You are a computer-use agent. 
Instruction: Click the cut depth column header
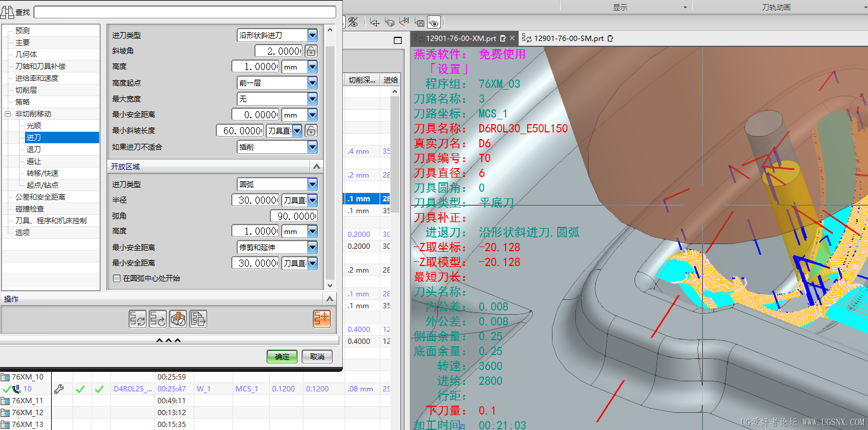[362, 80]
